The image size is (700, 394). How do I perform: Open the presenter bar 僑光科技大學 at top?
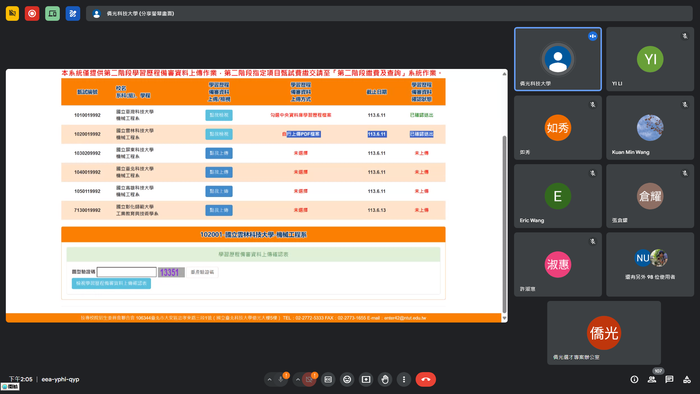tap(389, 13)
